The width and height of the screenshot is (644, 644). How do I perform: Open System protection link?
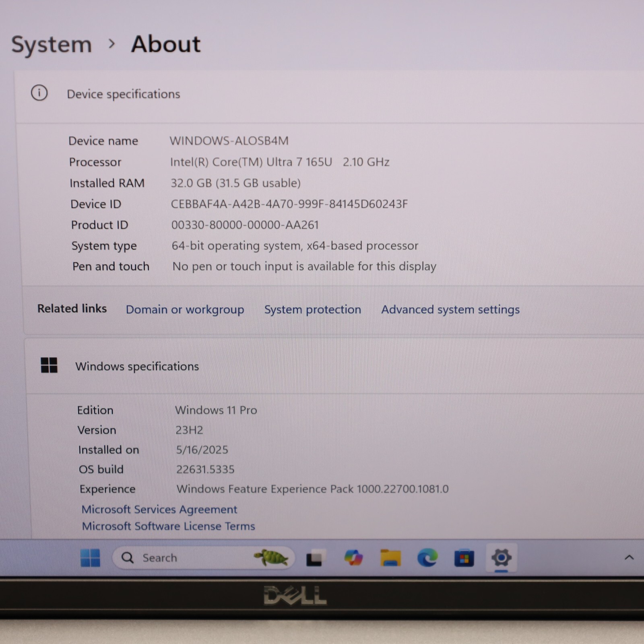click(313, 310)
